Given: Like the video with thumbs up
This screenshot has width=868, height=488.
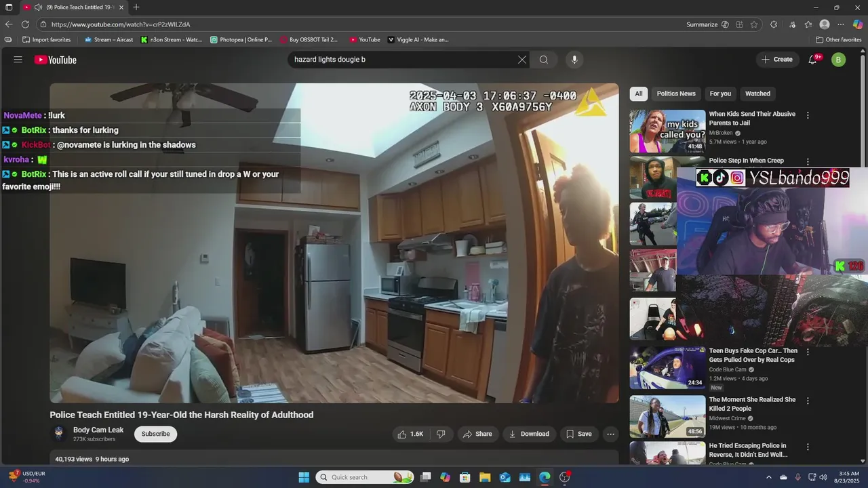Looking at the screenshot, I should tap(412, 434).
